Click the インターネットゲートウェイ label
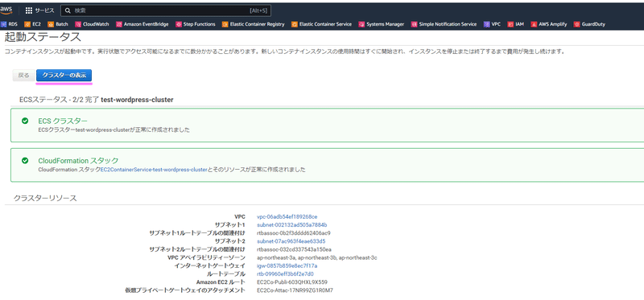 pos(210,266)
